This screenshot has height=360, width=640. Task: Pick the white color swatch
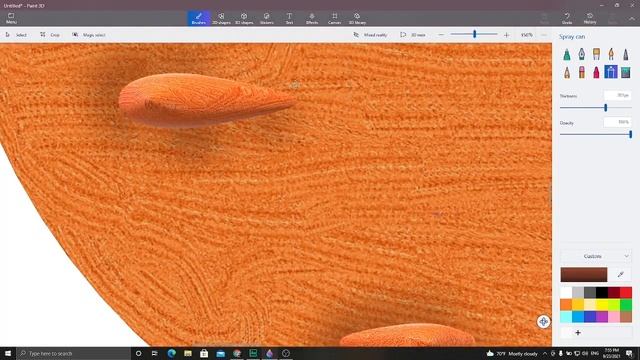coord(566,292)
